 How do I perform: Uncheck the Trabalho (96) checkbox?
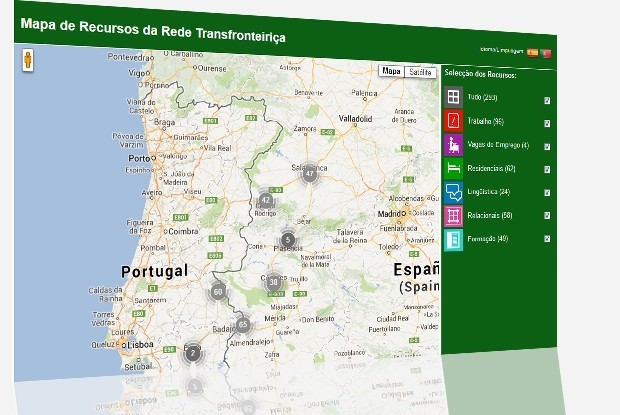[x=547, y=123]
